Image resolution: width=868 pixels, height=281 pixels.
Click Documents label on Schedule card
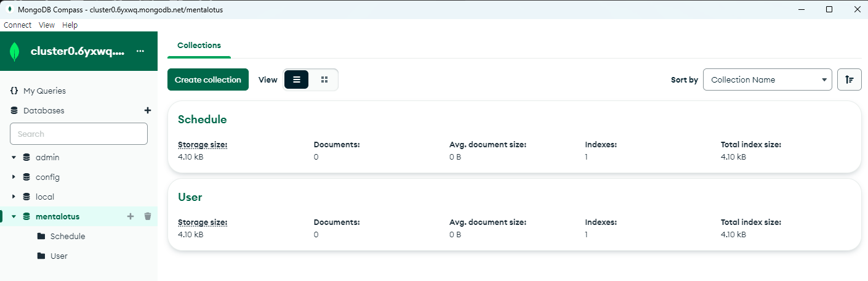[337, 145]
